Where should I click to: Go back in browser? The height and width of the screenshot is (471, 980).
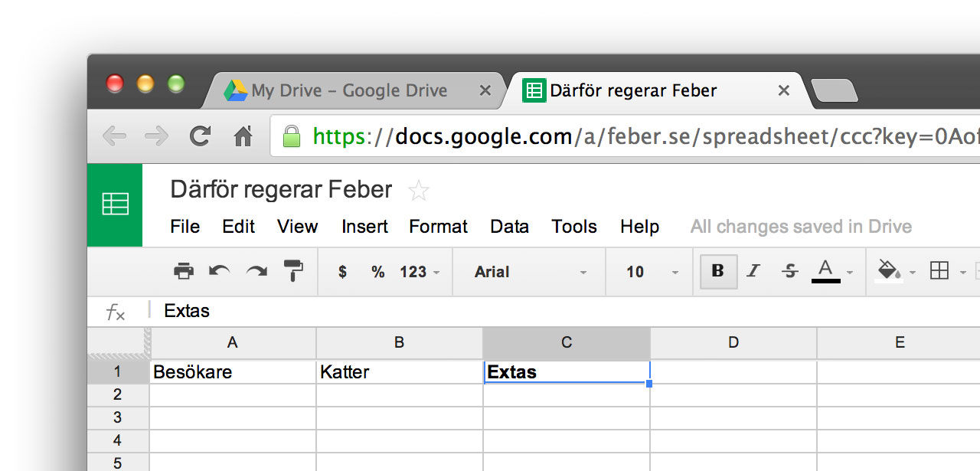pyautogui.click(x=115, y=136)
